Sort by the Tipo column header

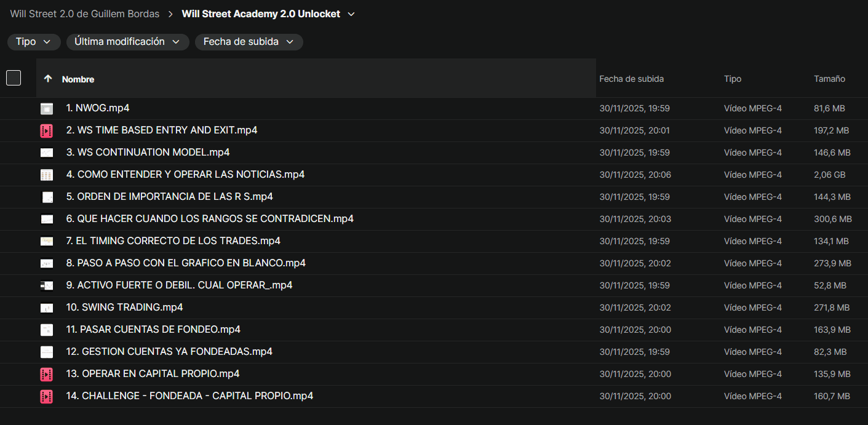coord(733,79)
